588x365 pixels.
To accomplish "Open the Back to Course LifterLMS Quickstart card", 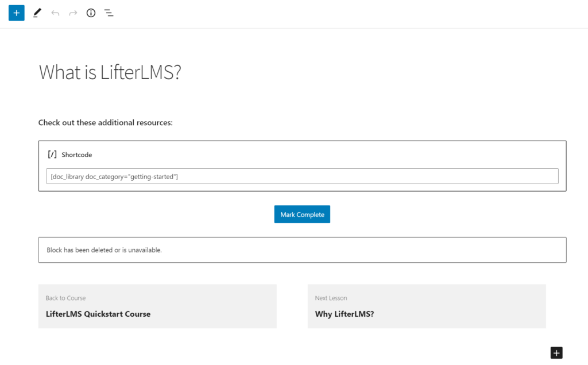I will pos(157,306).
